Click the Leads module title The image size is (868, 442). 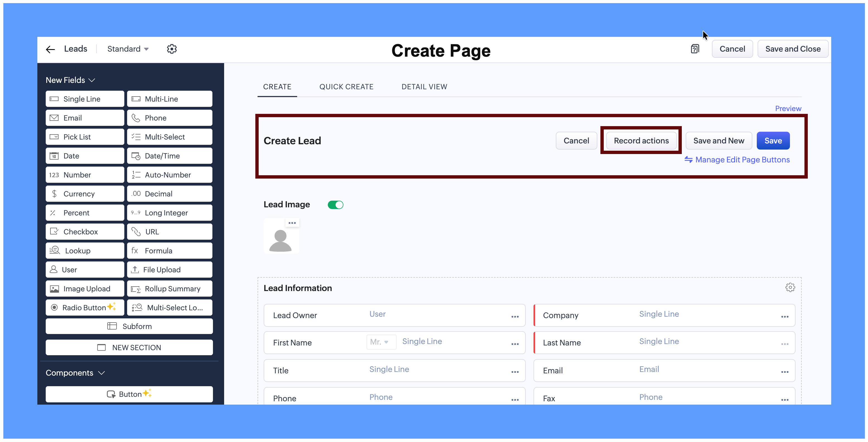76,49
